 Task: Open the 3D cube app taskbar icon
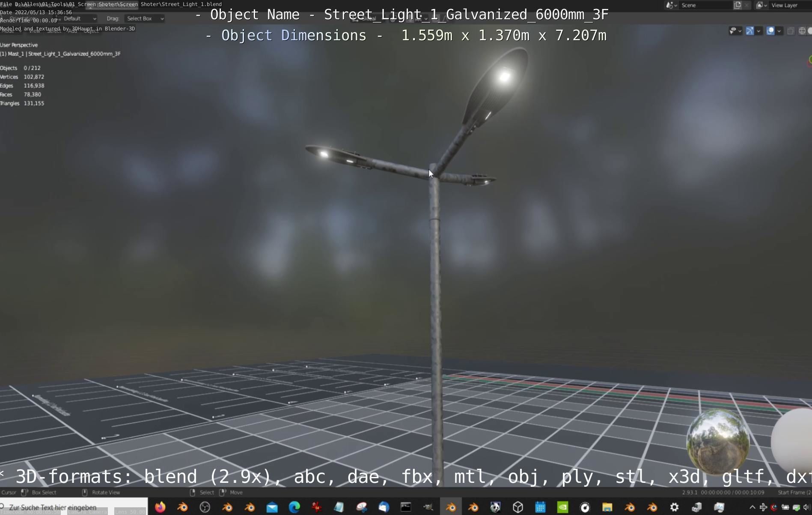[518, 507]
